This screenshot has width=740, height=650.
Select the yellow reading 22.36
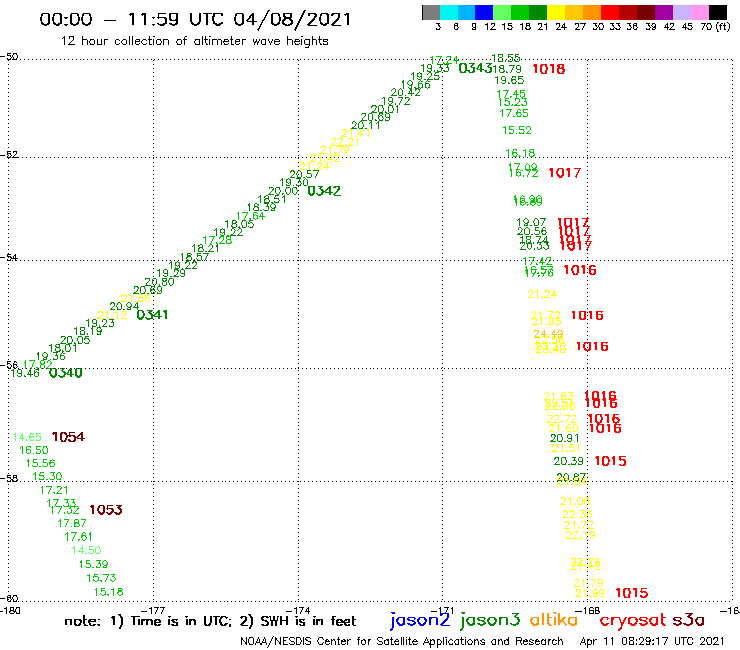pos(577,515)
